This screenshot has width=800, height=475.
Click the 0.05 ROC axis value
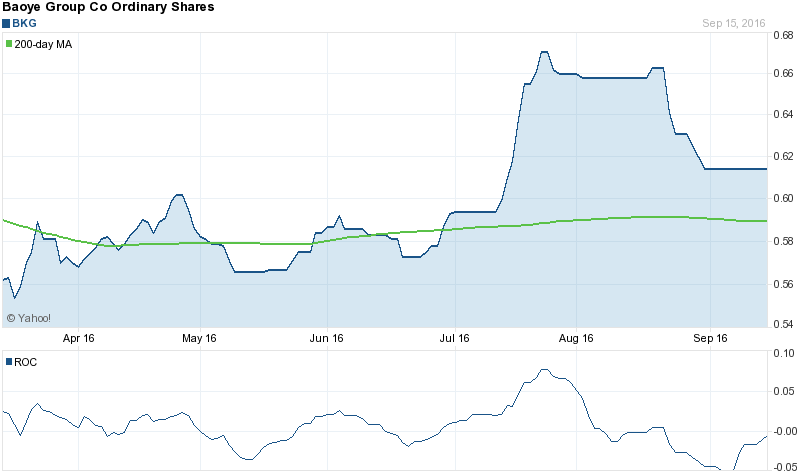pos(784,391)
